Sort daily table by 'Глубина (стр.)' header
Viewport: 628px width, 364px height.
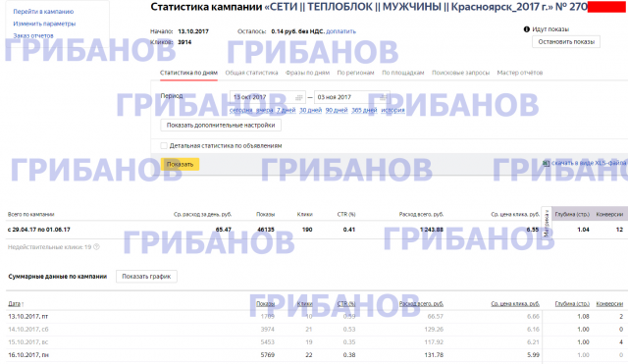tap(572, 304)
